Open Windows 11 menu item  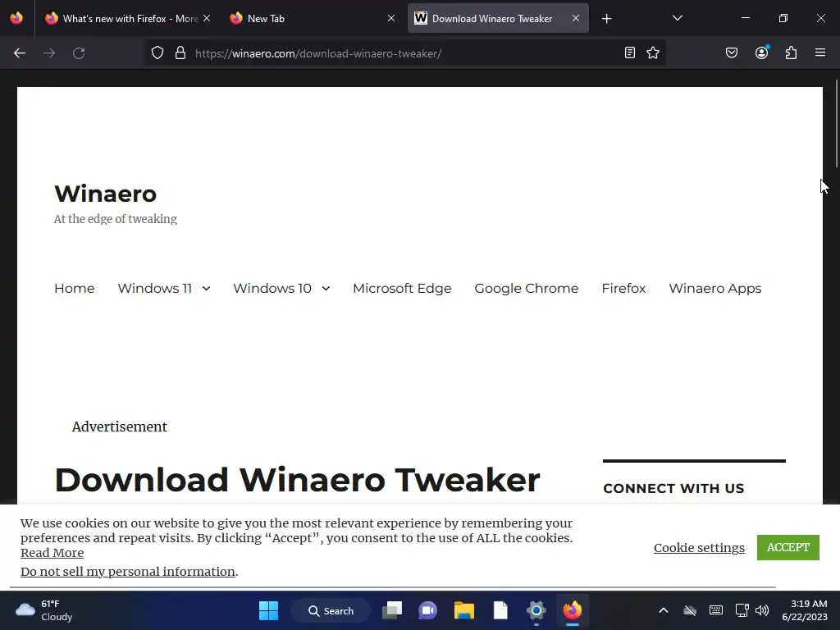coord(155,288)
